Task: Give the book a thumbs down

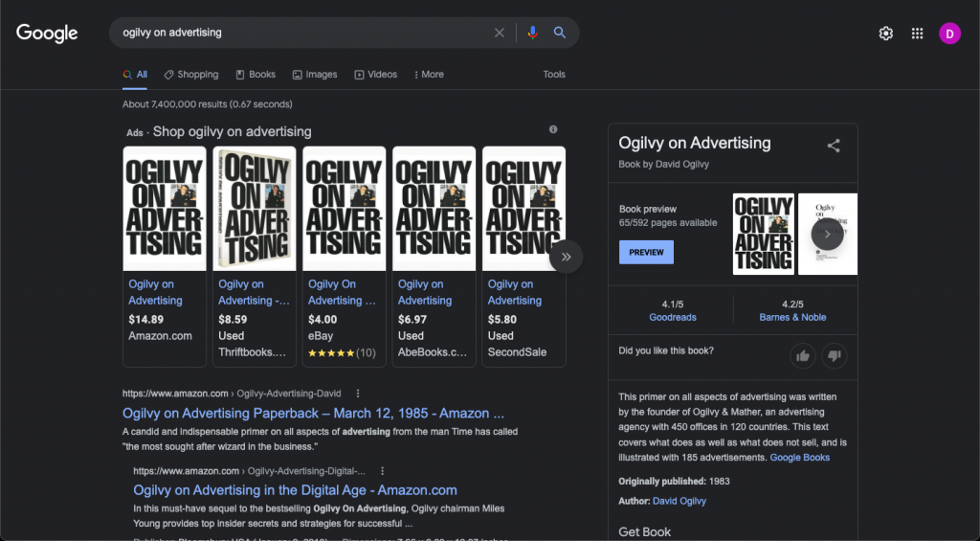Action: coord(835,356)
